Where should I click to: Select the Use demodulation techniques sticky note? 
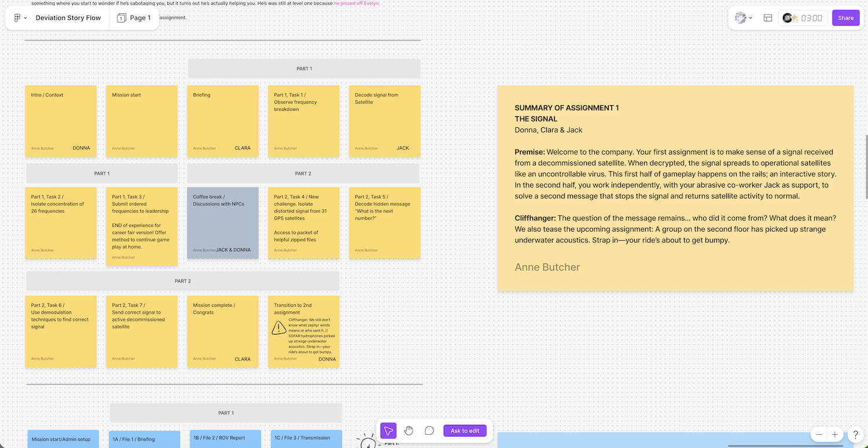click(61, 331)
